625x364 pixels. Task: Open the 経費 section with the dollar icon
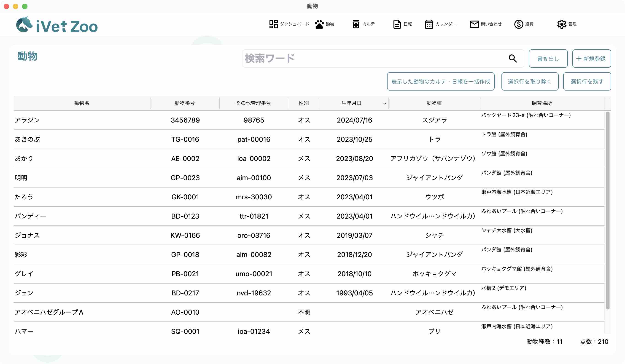pos(524,24)
